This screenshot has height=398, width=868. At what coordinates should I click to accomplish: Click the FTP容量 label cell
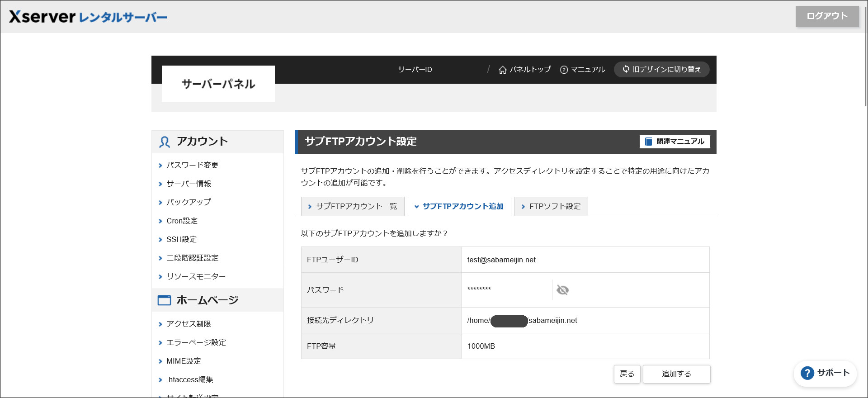click(381, 346)
